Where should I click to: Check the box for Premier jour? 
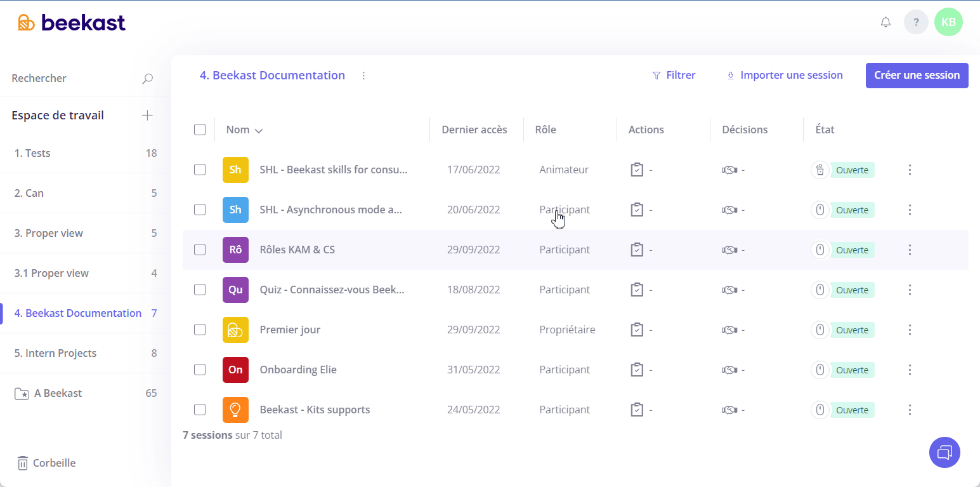click(200, 330)
